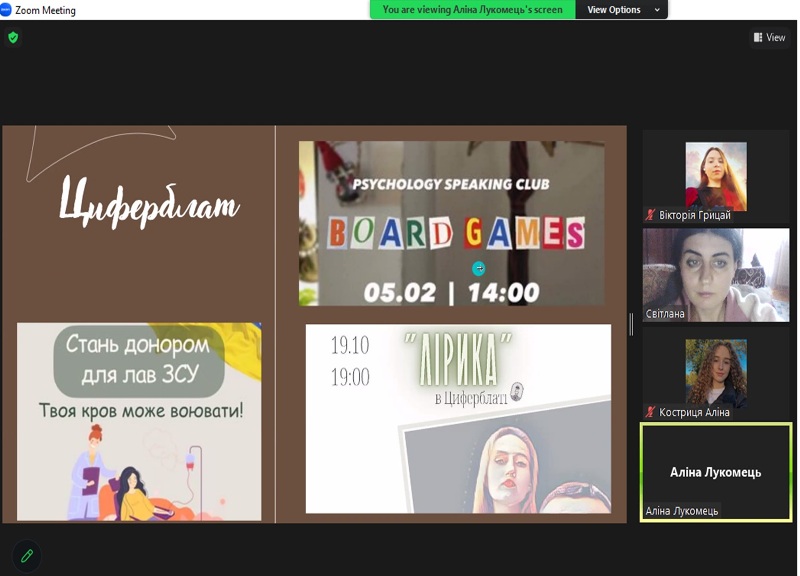Click the large centered Аліна Лукомець name

pos(715,472)
